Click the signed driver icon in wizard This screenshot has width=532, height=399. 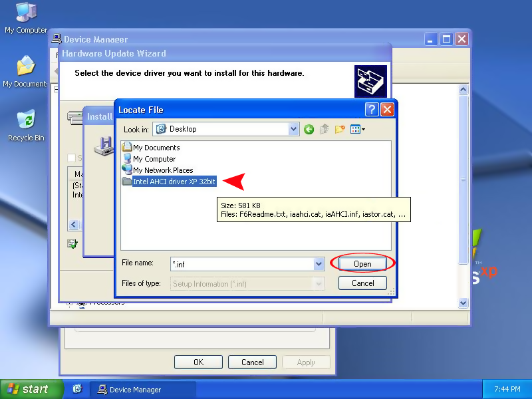pyautogui.click(x=72, y=243)
